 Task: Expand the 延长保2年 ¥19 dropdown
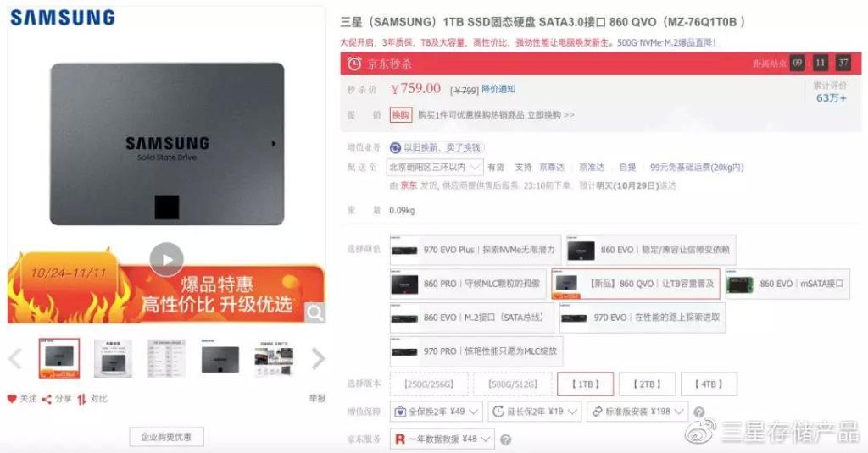tap(535, 412)
